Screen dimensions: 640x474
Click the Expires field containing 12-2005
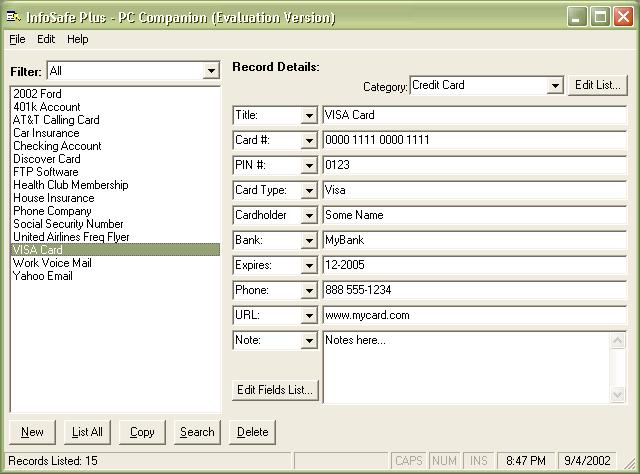[474, 266]
